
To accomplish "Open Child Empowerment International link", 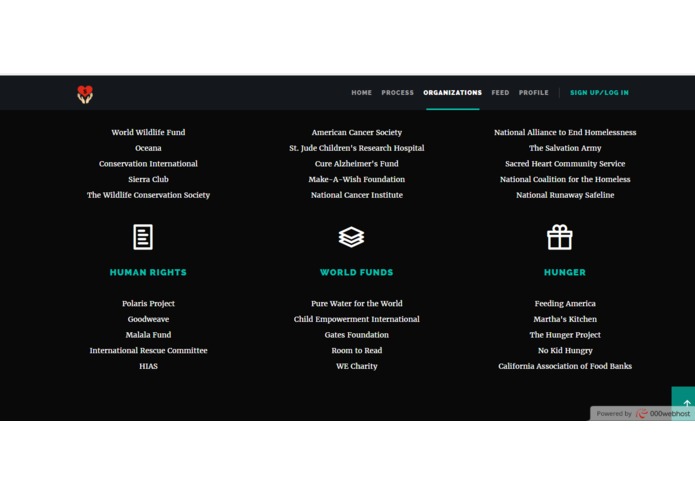I will pyautogui.click(x=357, y=319).
